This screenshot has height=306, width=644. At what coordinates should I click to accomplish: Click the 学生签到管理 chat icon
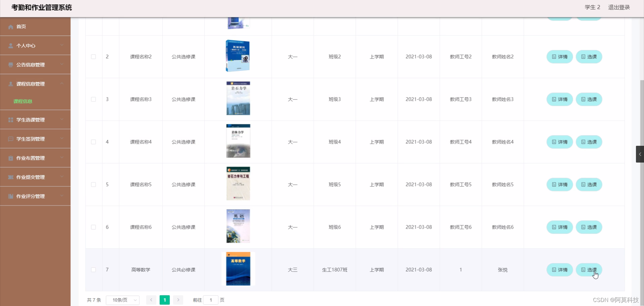10,139
